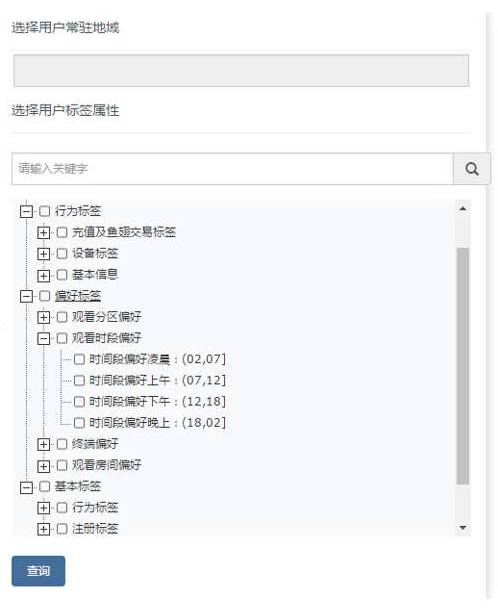
Task: Click the magnifier search icon
Action: coord(472,169)
